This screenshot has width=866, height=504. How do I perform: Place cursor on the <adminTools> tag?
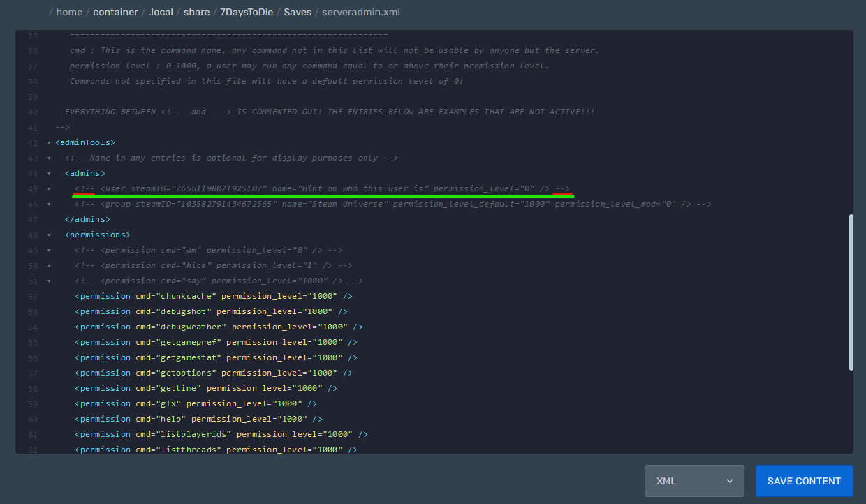point(85,142)
